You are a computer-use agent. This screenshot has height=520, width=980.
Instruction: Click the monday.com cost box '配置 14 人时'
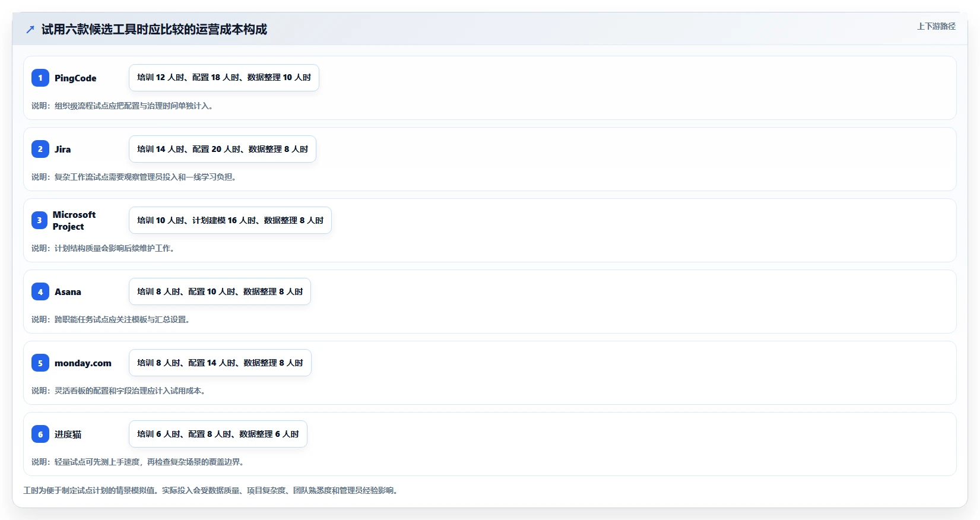220,363
